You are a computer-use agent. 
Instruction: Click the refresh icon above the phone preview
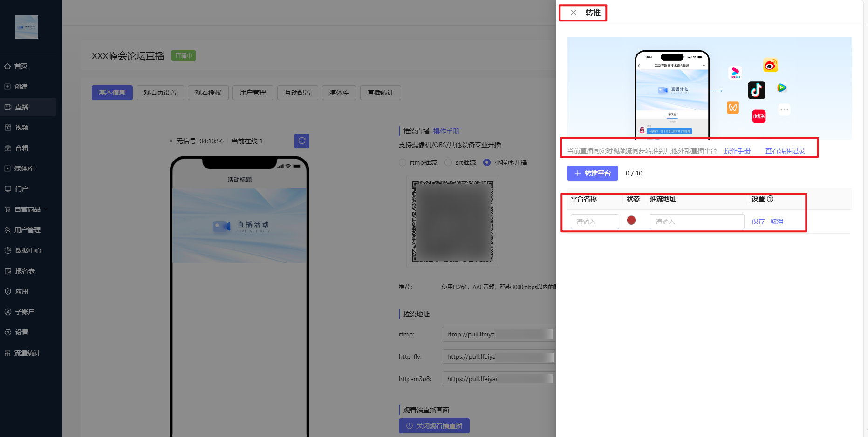pyautogui.click(x=302, y=141)
